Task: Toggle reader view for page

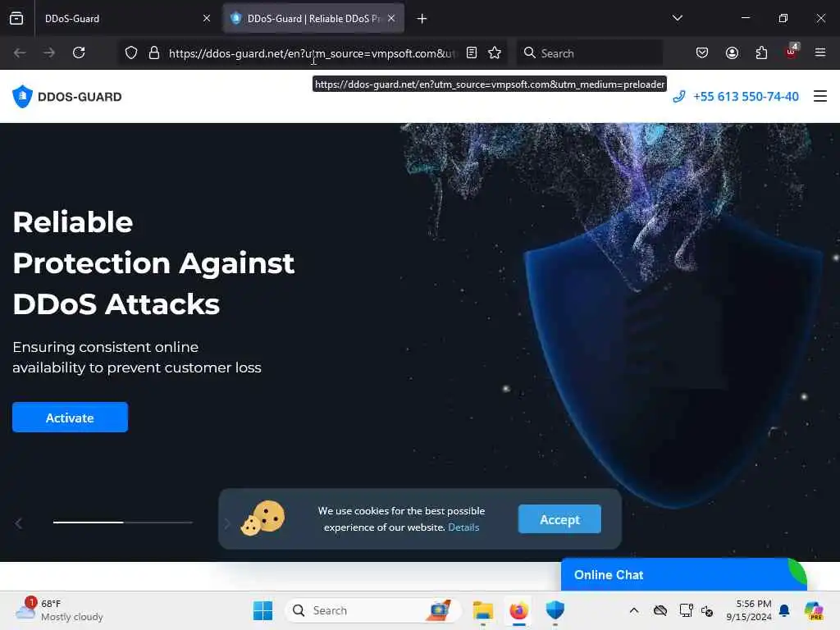Action: click(472, 52)
